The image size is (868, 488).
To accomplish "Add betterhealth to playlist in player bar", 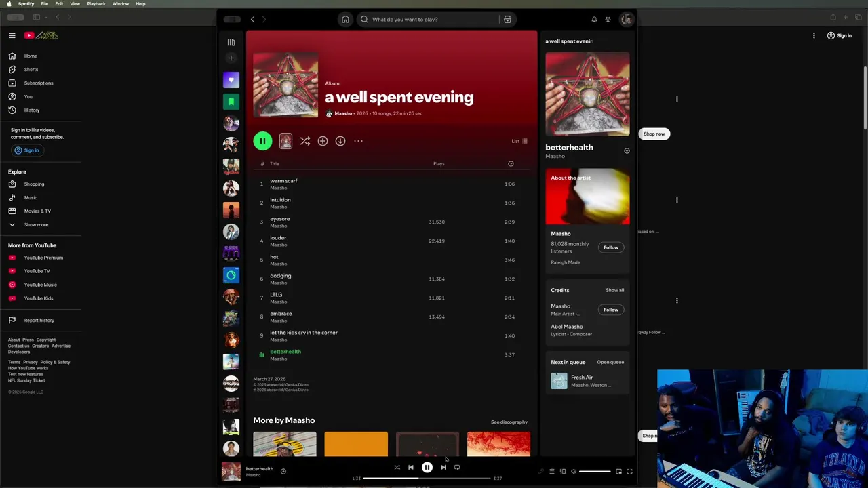I will (283, 471).
